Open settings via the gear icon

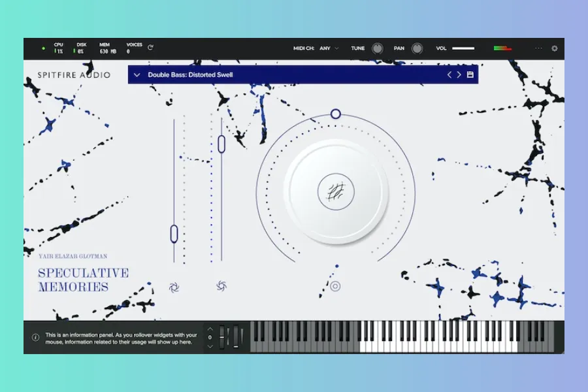(x=555, y=48)
